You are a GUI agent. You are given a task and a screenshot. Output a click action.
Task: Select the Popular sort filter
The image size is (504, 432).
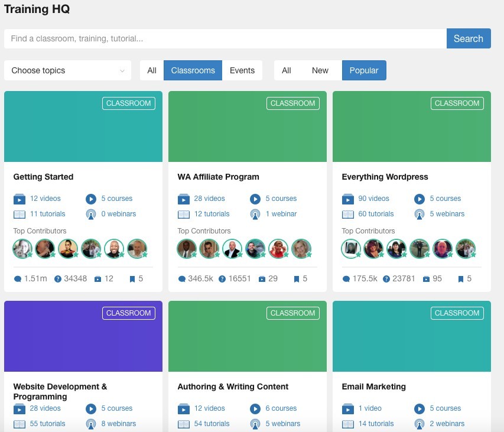pyautogui.click(x=364, y=70)
